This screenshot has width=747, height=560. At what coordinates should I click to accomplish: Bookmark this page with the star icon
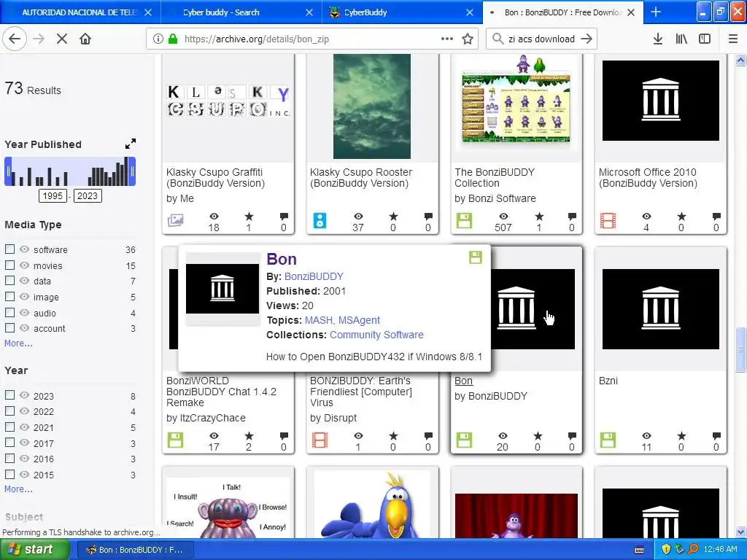[468, 39]
